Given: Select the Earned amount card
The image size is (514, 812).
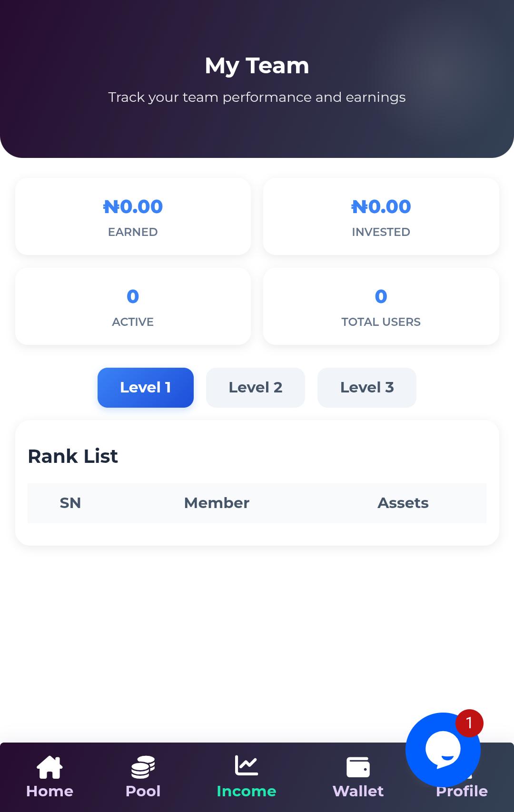Looking at the screenshot, I should tap(133, 216).
